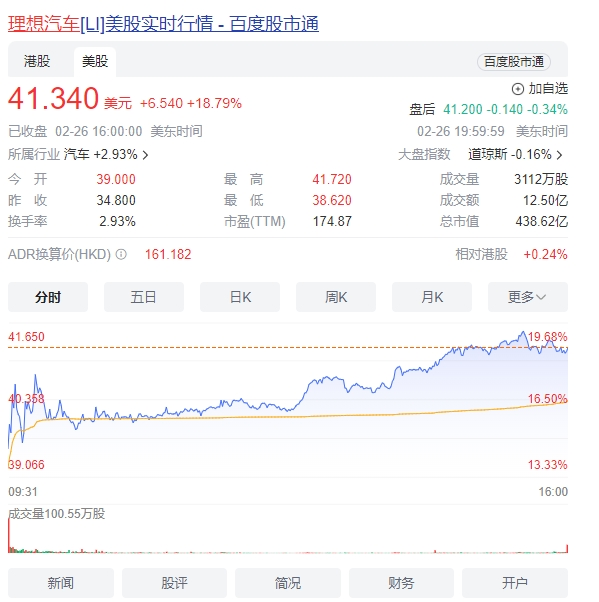Viewport: 599px width, 602px height.
Task: Click the 加自选 plus circle icon
Action: (x=518, y=89)
